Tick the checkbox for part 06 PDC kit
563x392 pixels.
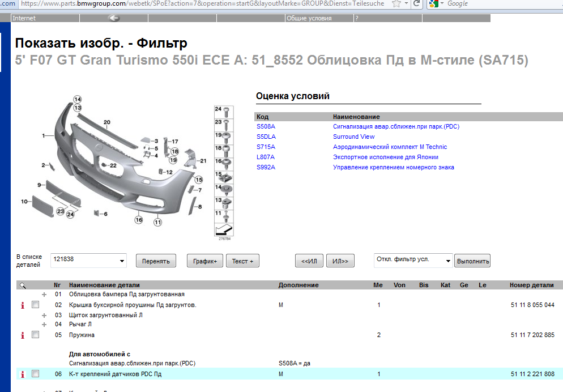pyautogui.click(x=35, y=374)
